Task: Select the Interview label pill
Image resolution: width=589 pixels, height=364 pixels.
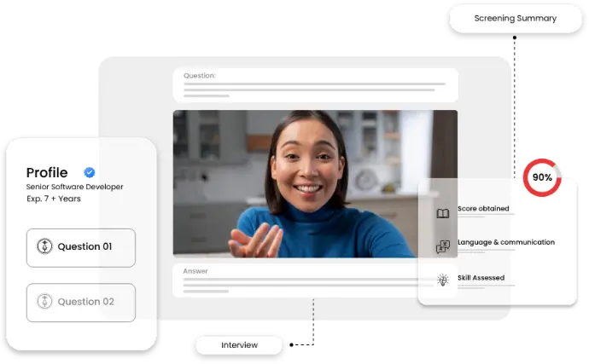Action: click(x=239, y=344)
